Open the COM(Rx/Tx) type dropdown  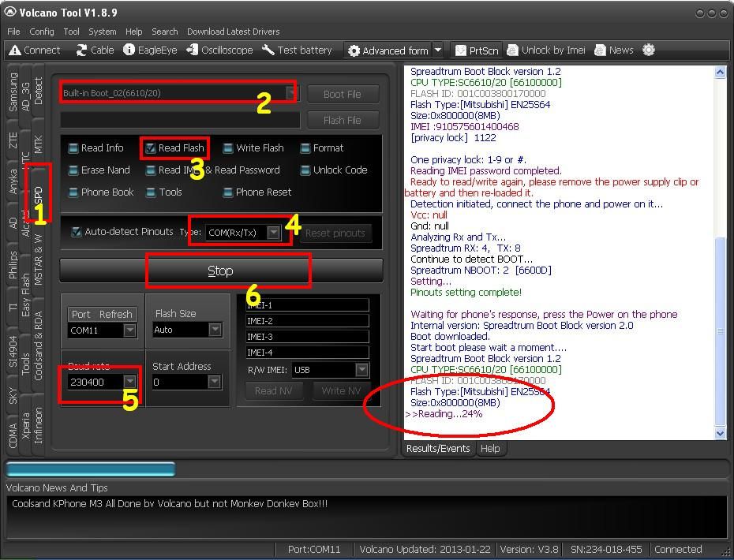coord(273,233)
